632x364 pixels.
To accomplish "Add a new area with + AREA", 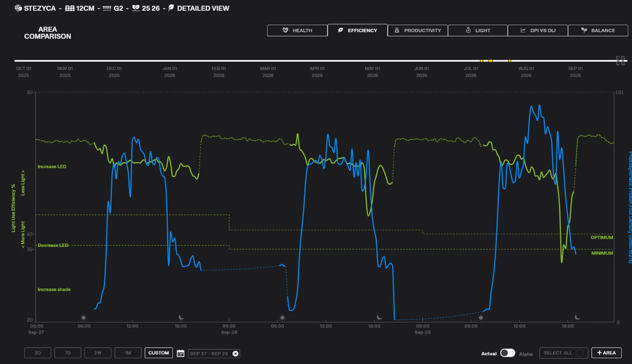I will pos(606,353).
